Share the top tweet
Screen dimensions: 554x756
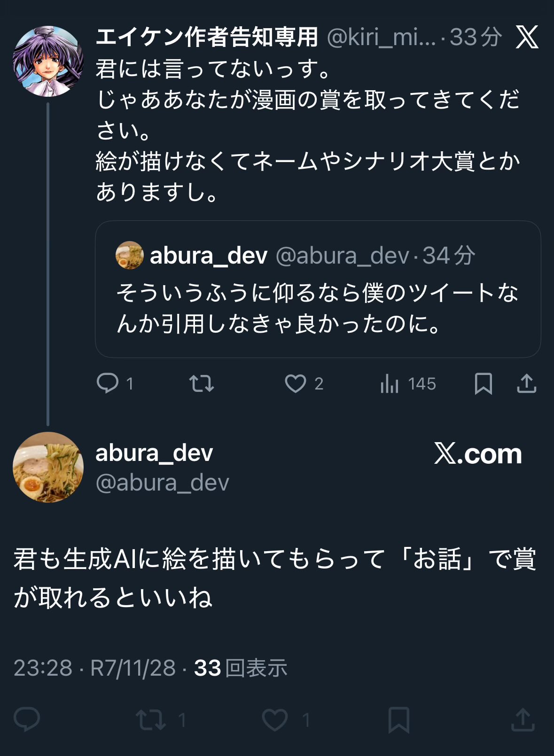pos(526,383)
